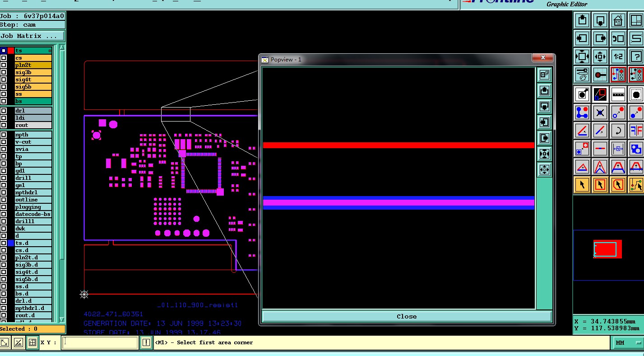The image size is (644, 356).
Task: Click the exclamation mark button
Action: pyautogui.click(x=146, y=342)
